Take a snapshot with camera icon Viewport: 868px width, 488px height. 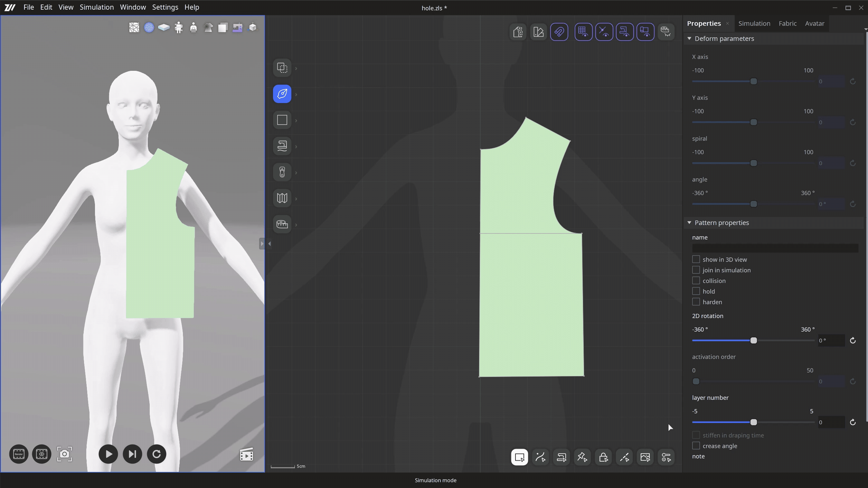tap(64, 454)
